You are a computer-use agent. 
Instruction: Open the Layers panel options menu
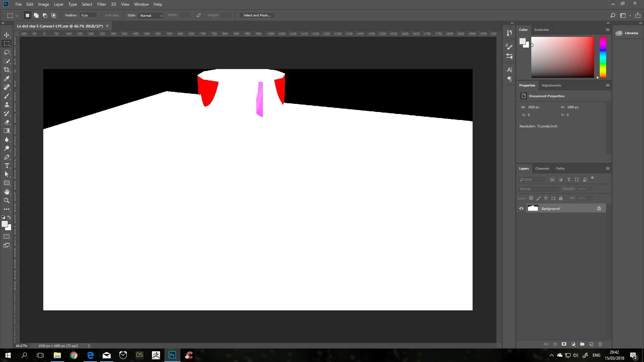[607, 169]
